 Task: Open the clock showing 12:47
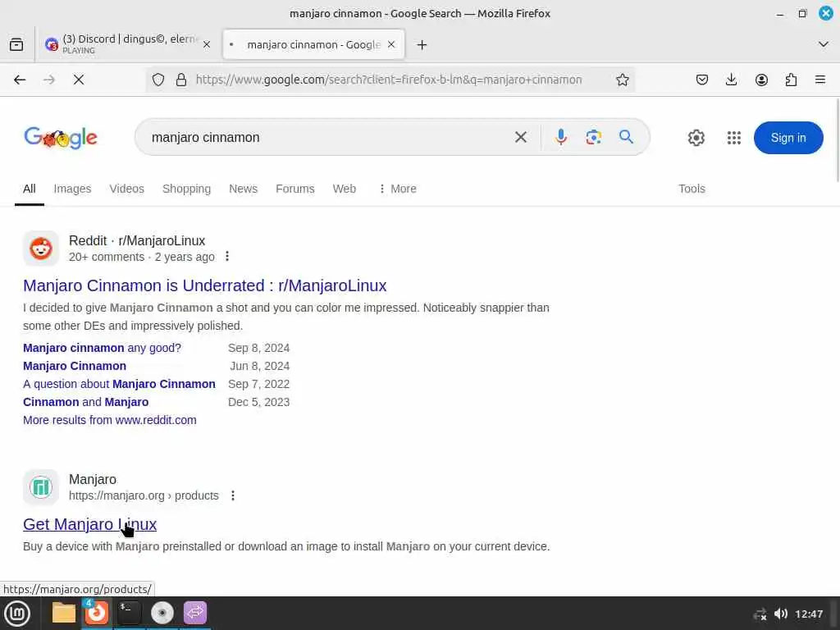pos(808,614)
